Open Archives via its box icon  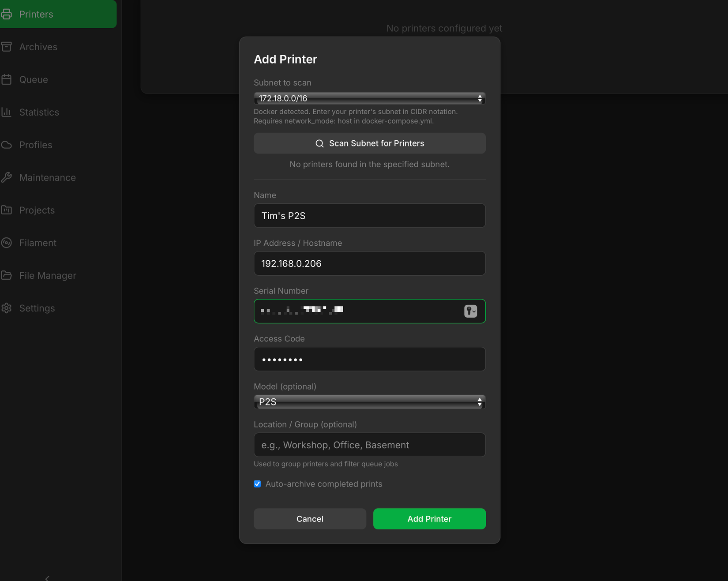tap(7, 47)
